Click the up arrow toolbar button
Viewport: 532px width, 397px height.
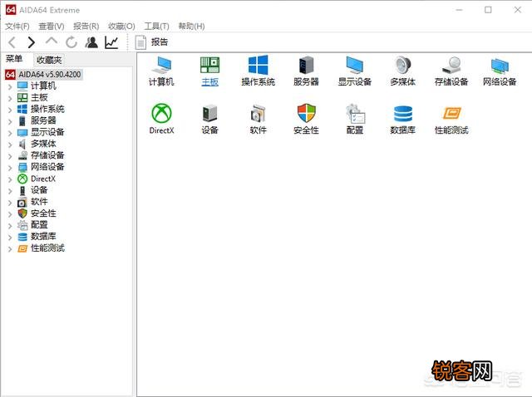tap(52, 42)
